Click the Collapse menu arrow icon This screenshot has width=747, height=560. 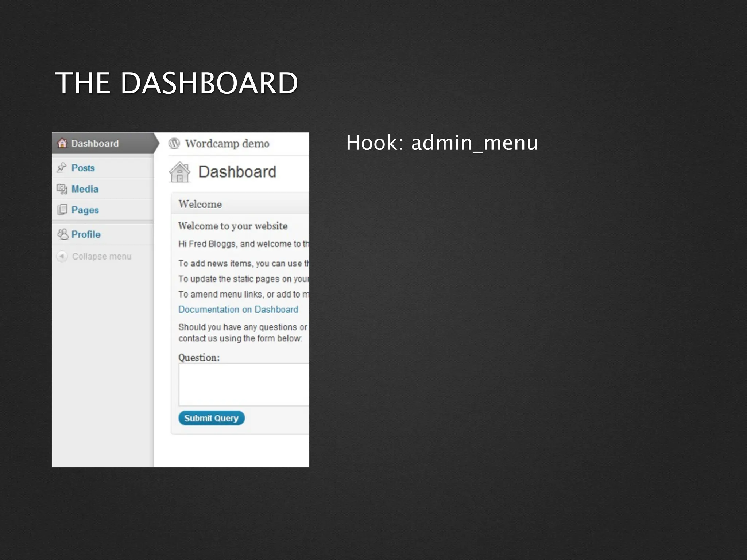(62, 256)
